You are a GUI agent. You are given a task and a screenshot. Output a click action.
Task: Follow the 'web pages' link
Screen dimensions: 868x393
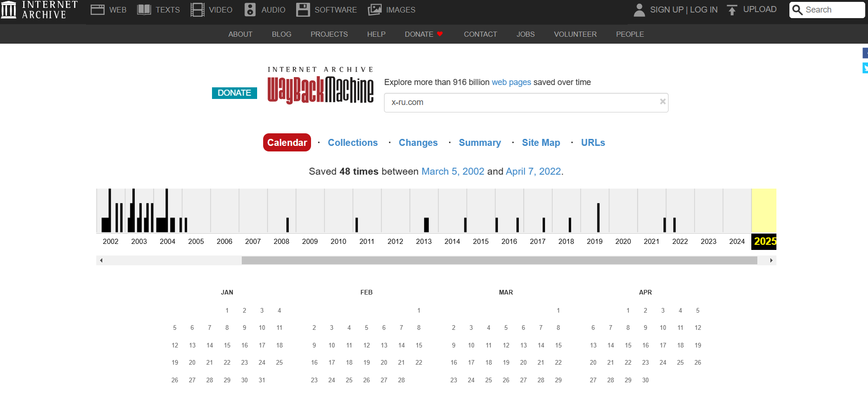[x=511, y=82]
